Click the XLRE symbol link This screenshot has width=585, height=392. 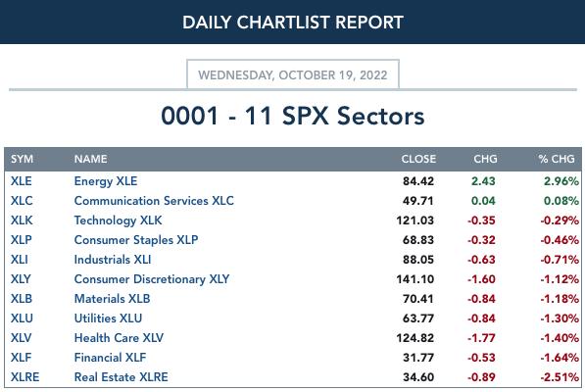point(25,377)
